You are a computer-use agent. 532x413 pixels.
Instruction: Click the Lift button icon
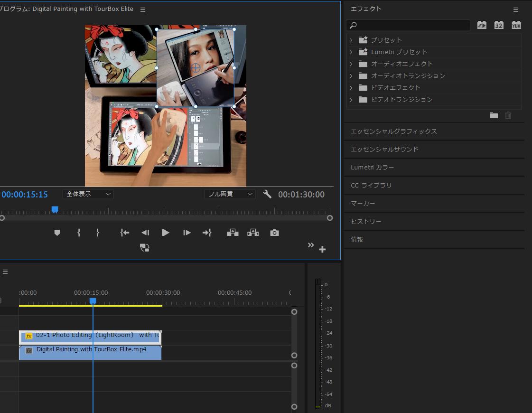coord(233,233)
